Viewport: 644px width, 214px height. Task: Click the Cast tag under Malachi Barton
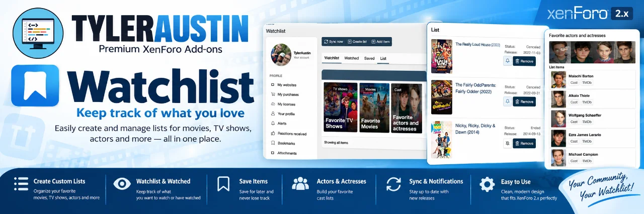coord(574,82)
